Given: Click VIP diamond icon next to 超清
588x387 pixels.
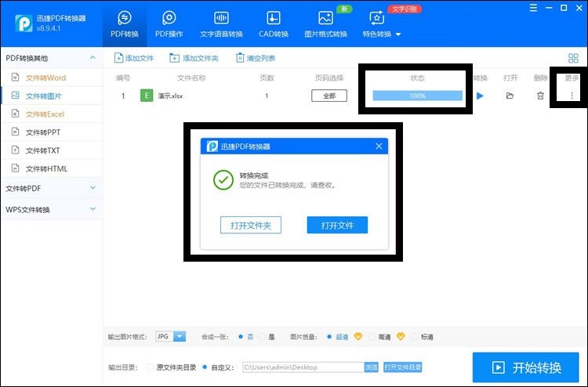Looking at the screenshot, I should coord(358,336).
